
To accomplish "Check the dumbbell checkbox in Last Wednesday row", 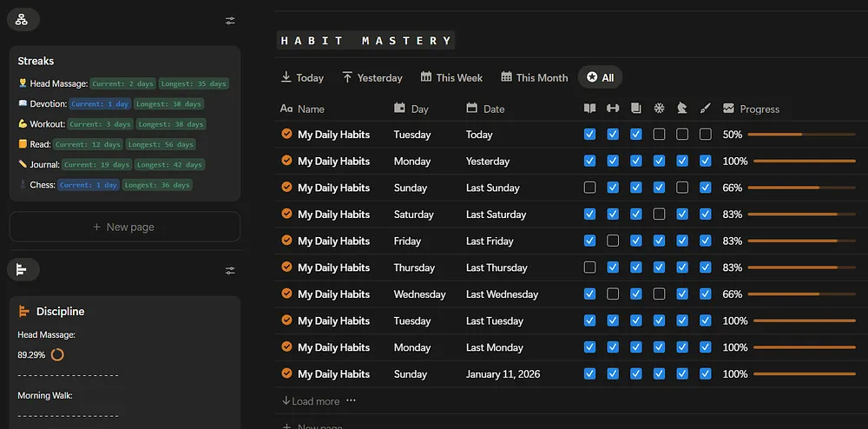I will 613,294.
